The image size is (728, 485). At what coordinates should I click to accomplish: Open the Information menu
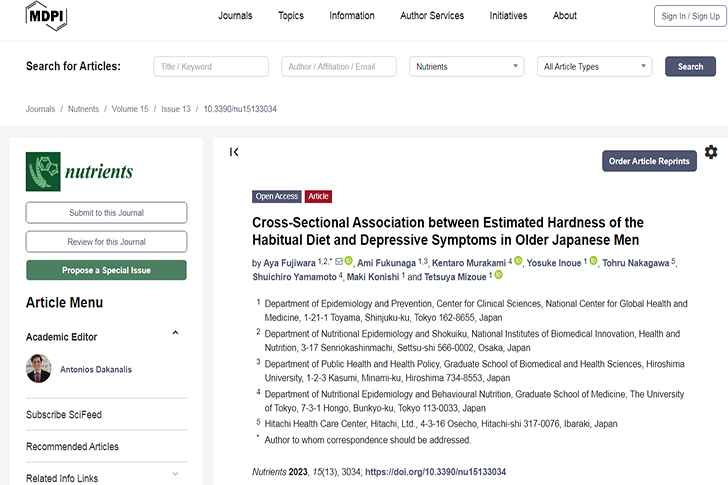[x=352, y=16]
